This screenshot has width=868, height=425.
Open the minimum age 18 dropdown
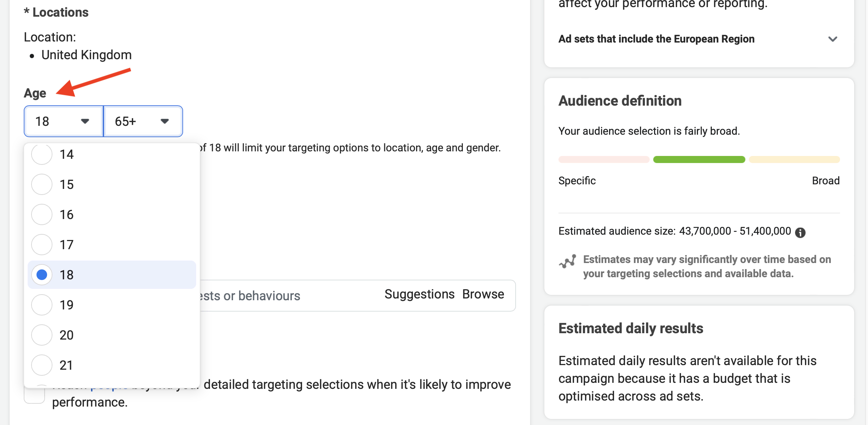[63, 121]
